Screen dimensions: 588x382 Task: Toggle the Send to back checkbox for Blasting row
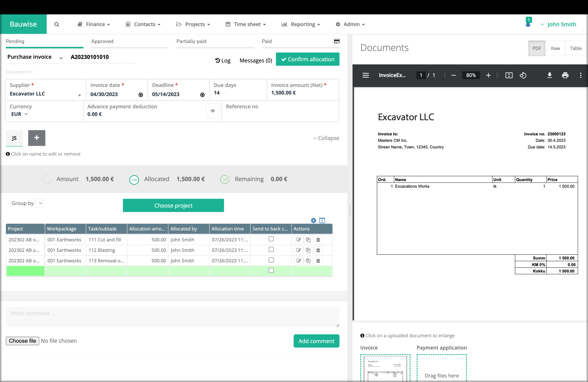(x=271, y=249)
